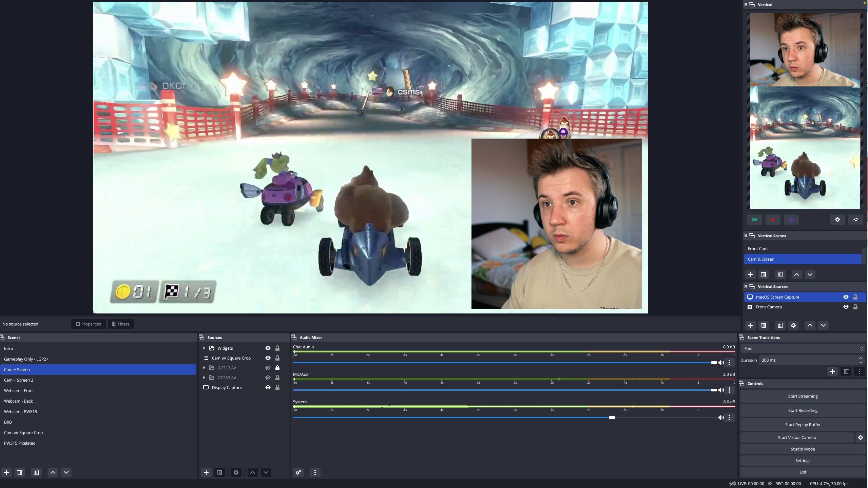This screenshot has width=868, height=488.
Task: Open Studio Mode
Action: tap(803, 449)
